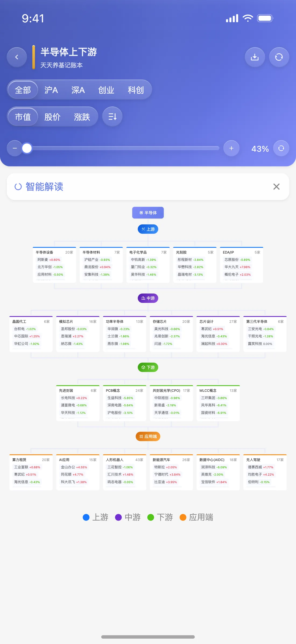Screen dimensions: 296x644
Task: Select the 全部 market filter
Action: coord(23,90)
